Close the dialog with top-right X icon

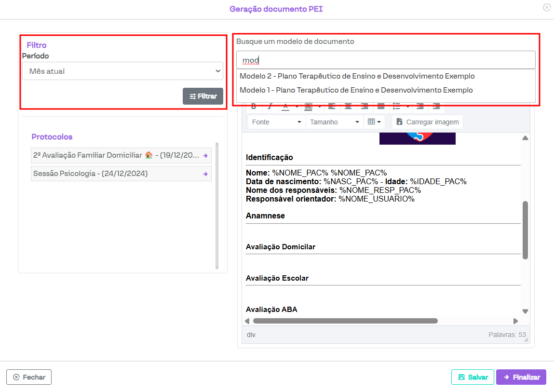(x=546, y=7)
